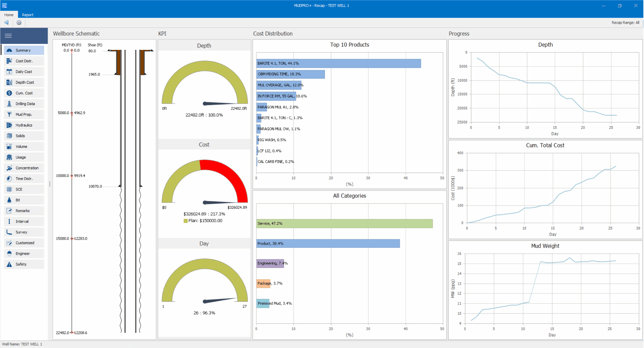
Task: Open the settings gear in toolbar
Action: coord(19,23)
